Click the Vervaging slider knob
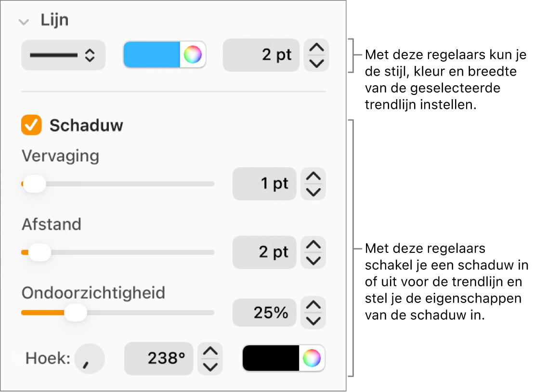 [x=34, y=184]
